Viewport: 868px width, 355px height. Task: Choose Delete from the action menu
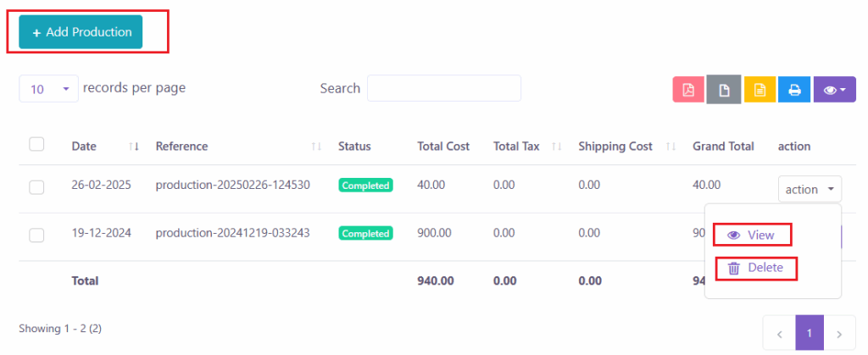[x=755, y=268]
